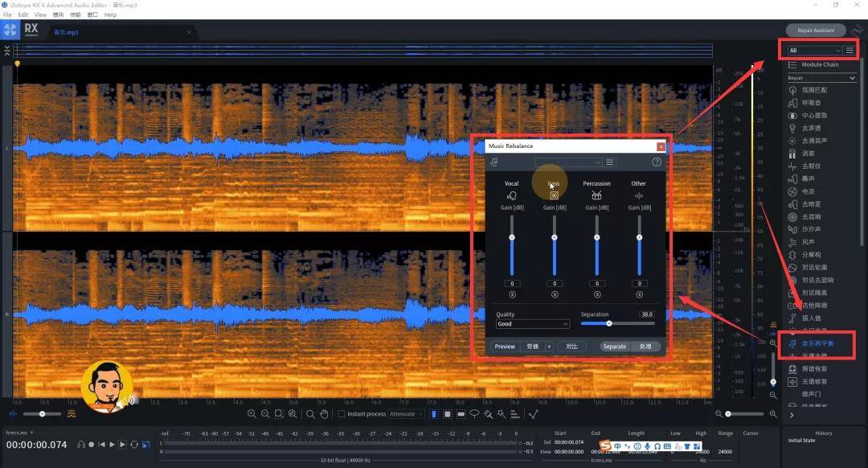The image size is (868, 468).
Task: Click the Separation value field 38.0
Action: tap(646, 314)
